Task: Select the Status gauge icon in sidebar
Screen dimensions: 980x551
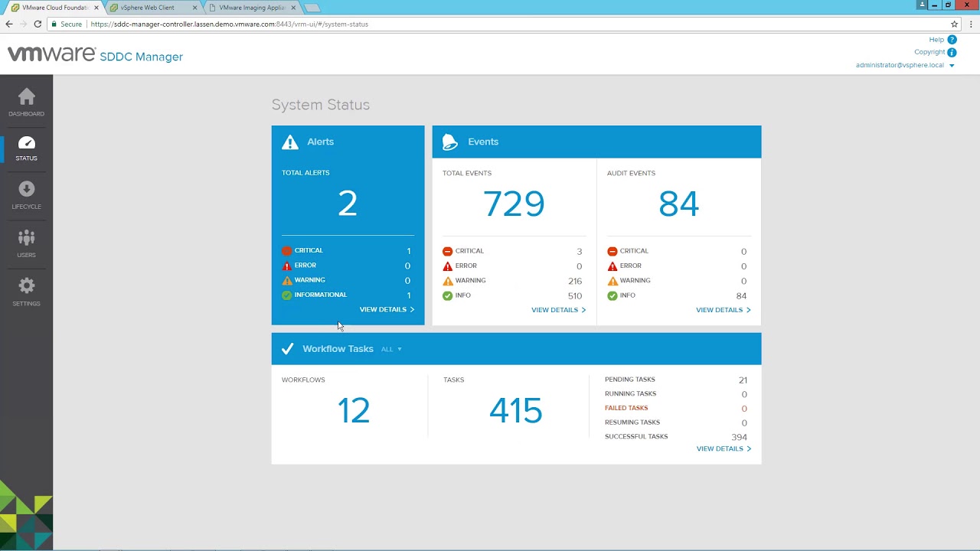Action: pyautogui.click(x=26, y=143)
